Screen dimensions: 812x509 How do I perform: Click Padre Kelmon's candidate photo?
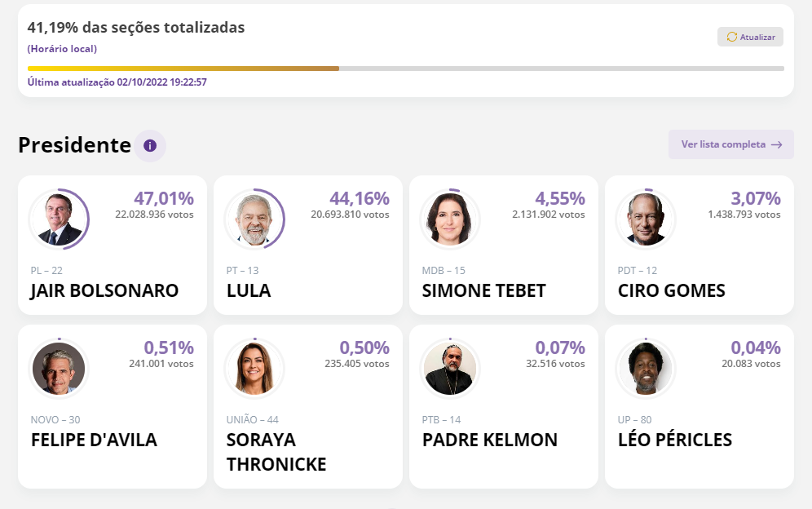coord(450,369)
